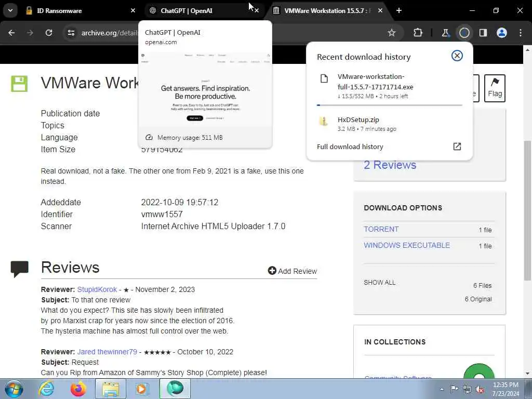Open the Chrome three-dot menu
This screenshot has width=532, height=399.
click(521, 33)
